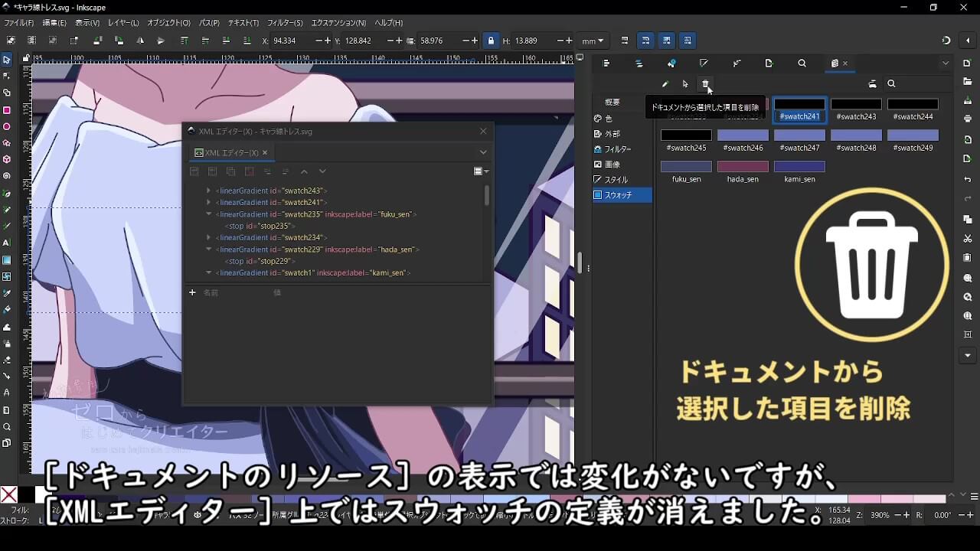Click the trash delete-selected-item icon
This screenshot has height=551, width=980.
(x=706, y=84)
